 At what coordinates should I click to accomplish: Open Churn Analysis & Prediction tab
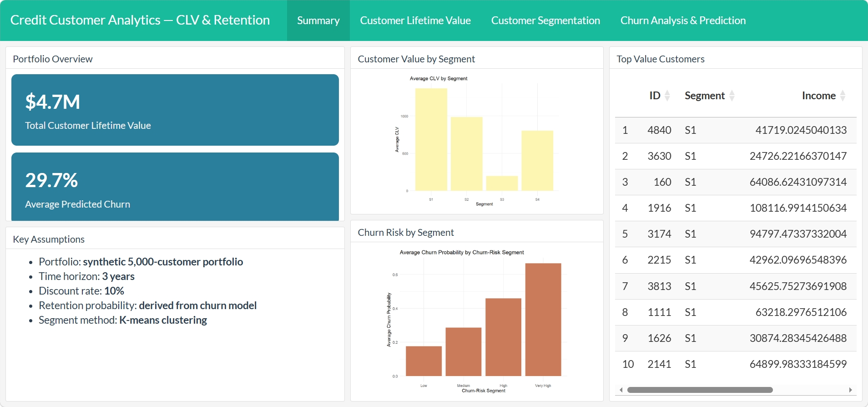coord(683,20)
